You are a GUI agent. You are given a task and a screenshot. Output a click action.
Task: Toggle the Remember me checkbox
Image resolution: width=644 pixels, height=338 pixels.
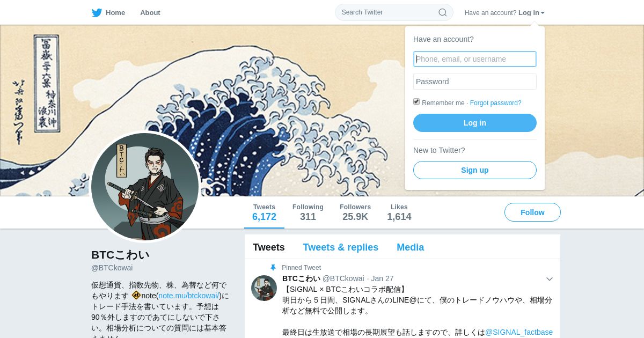(x=416, y=101)
